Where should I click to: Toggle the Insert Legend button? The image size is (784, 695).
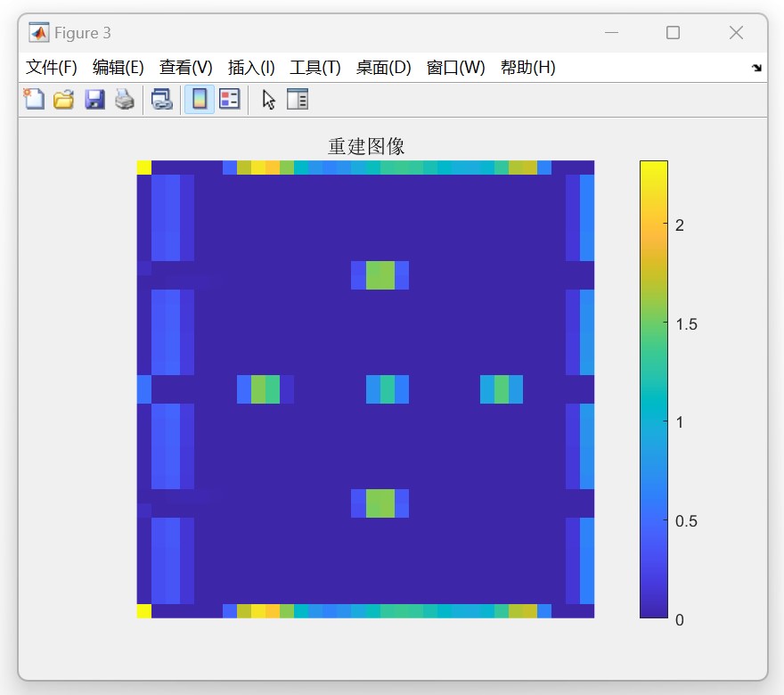point(230,99)
